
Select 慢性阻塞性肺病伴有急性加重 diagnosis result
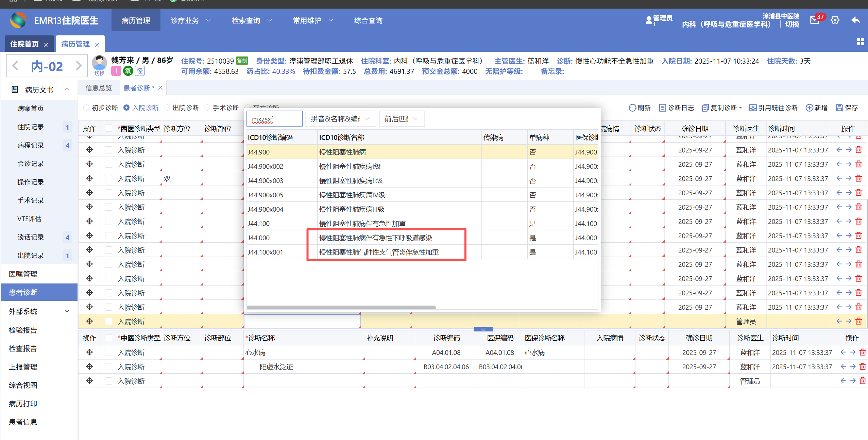(362, 224)
